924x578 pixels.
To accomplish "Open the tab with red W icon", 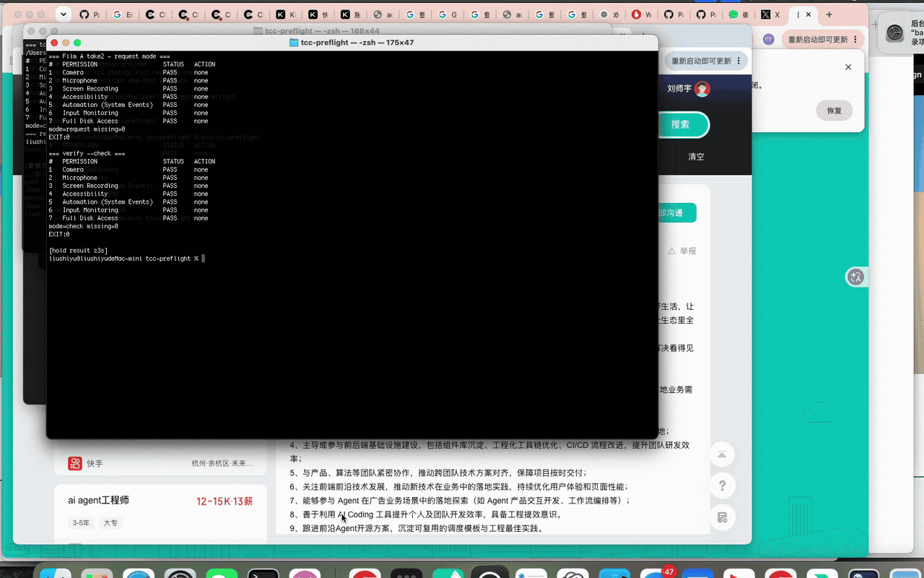I will tap(636, 14).
